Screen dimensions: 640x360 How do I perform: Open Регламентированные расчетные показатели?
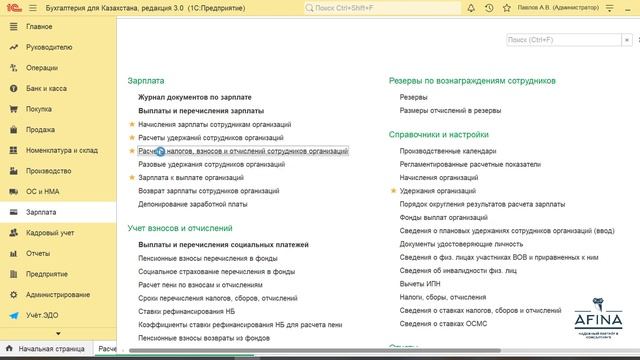pos(470,164)
